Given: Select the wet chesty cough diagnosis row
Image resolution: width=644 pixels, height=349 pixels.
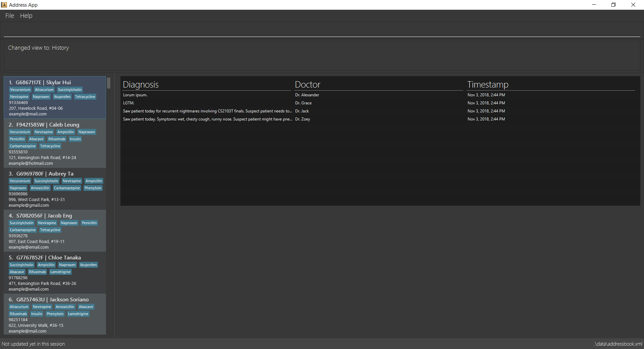Looking at the screenshot, I should [379, 119].
